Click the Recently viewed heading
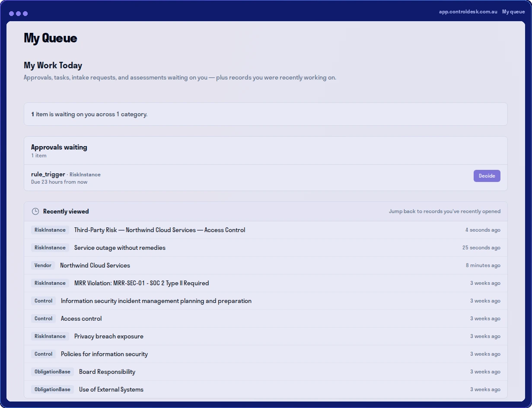This screenshot has height=408, width=532. [66, 211]
